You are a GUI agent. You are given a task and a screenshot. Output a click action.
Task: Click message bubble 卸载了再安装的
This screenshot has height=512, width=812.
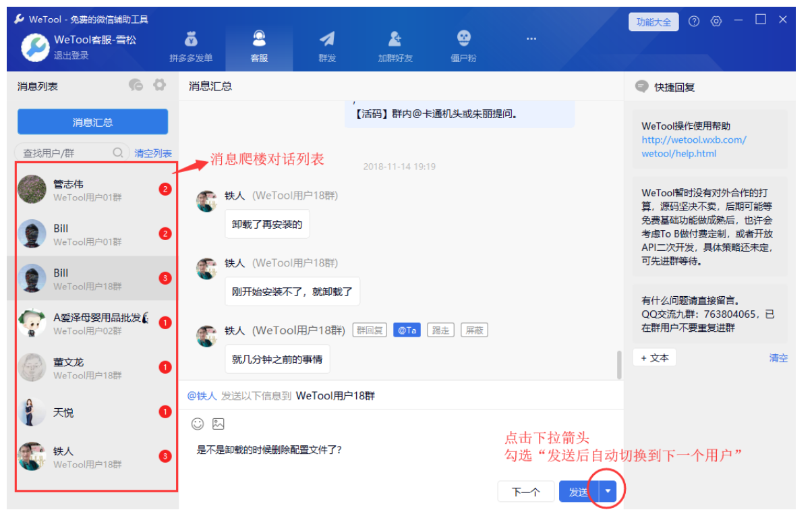(267, 224)
